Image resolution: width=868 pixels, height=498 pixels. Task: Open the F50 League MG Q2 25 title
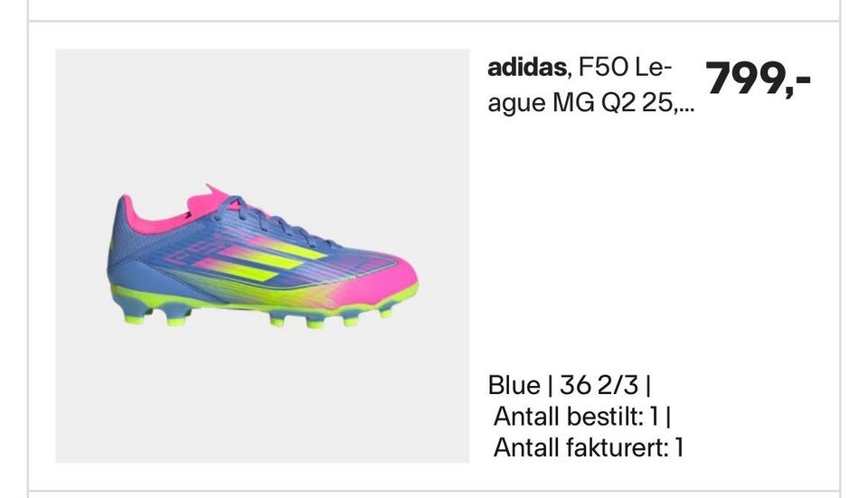coord(593,85)
